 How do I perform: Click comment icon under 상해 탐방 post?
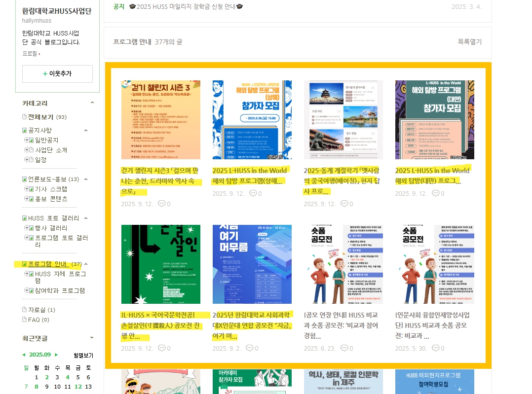(253, 193)
